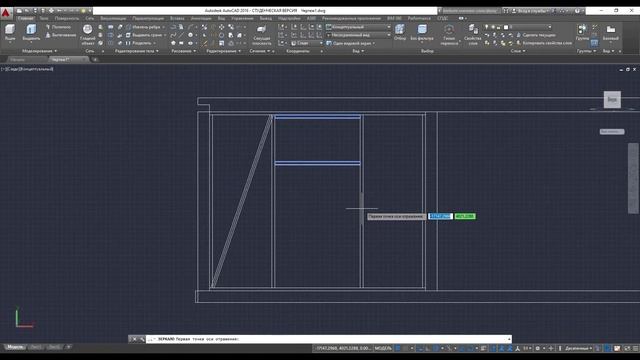Open the viewport configuration dropdown
Image resolution: width=640 pixels, height=360 pixels.
pyautogui.click(x=351, y=43)
